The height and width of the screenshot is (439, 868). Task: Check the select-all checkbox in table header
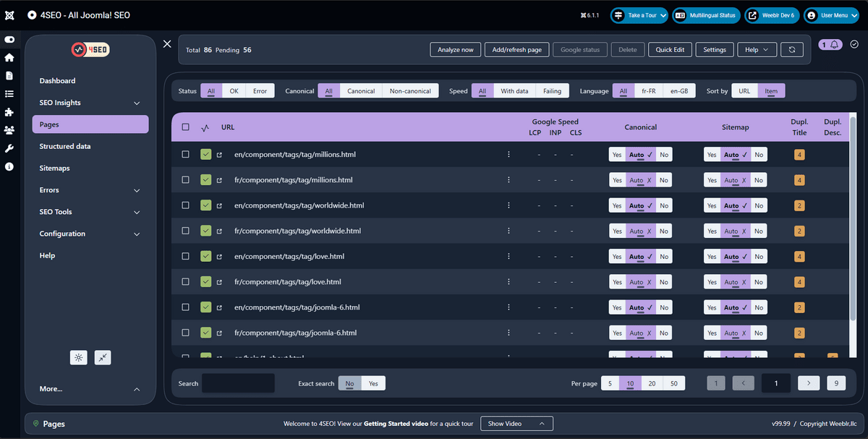pos(185,127)
